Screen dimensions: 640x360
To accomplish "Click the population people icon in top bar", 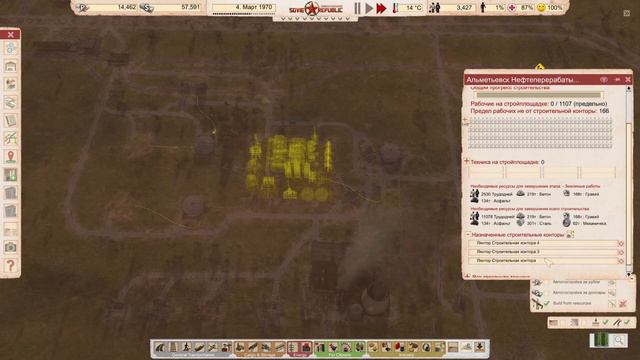I will tap(434, 8).
